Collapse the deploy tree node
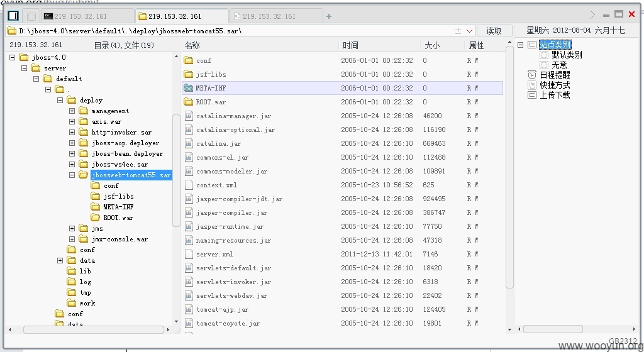Viewport: 644px width, 352px height. (60, 100)
